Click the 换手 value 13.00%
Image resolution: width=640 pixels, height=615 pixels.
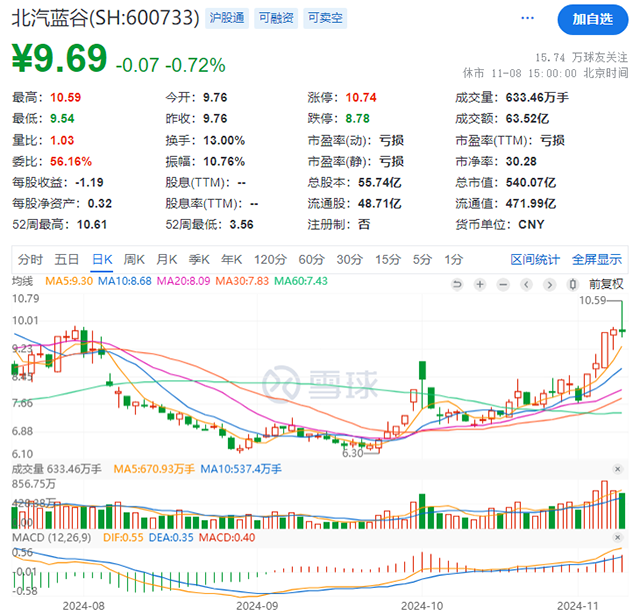pos(224,140)
